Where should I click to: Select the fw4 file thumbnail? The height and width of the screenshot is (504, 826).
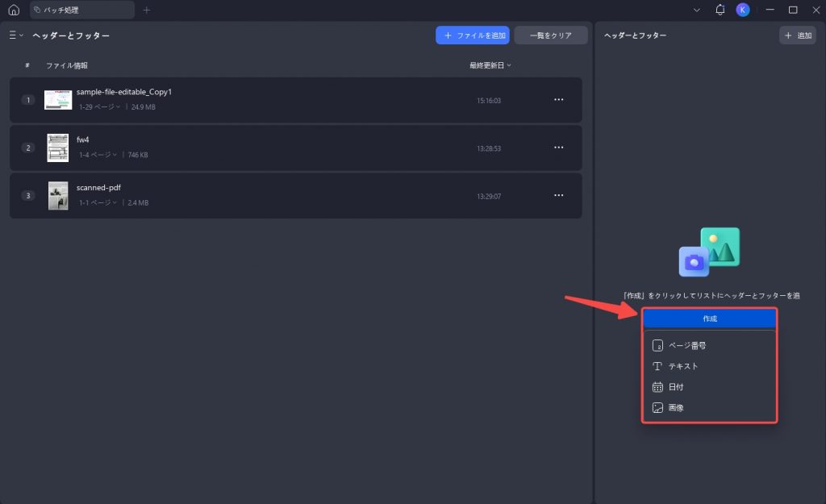coord(58,148)
